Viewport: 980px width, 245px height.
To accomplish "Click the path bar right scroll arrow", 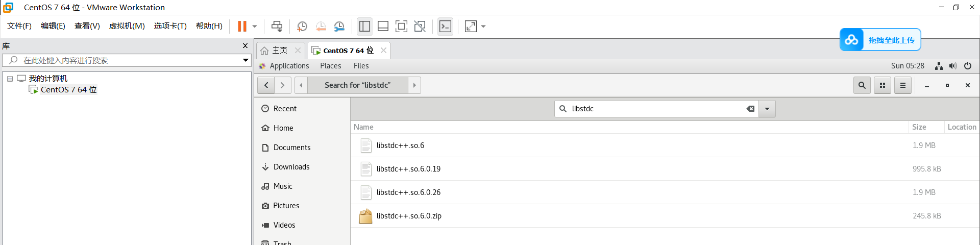I will tap(414, 85).
